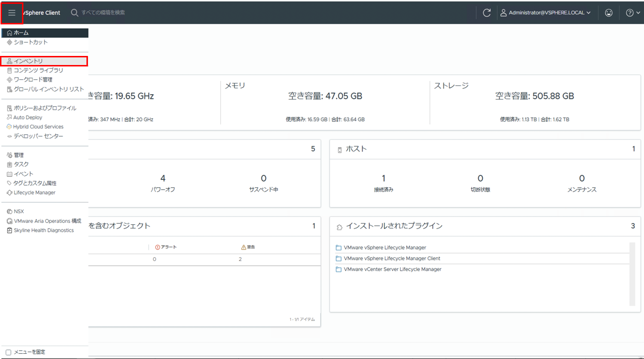Viewport: 644px width, 359px height.
Task: Click the Hybrid Cloud Services icon
Action: tap(10, 127)
